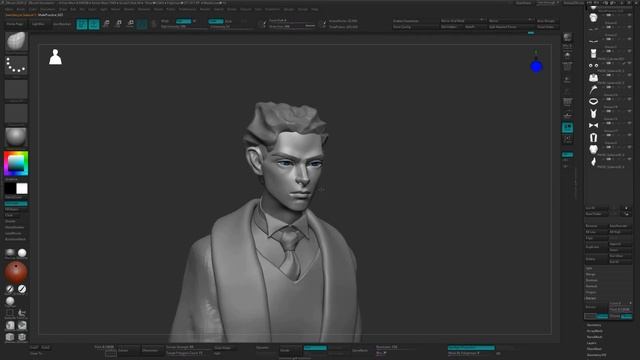Expand the Project section
Image resolution: width=640 pixels, height=360 pixels.
[591, 292]
